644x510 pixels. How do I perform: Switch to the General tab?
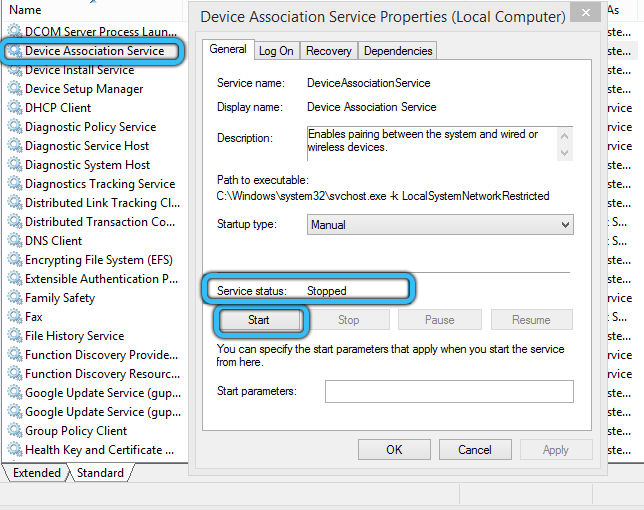click(x=228, y=49)
